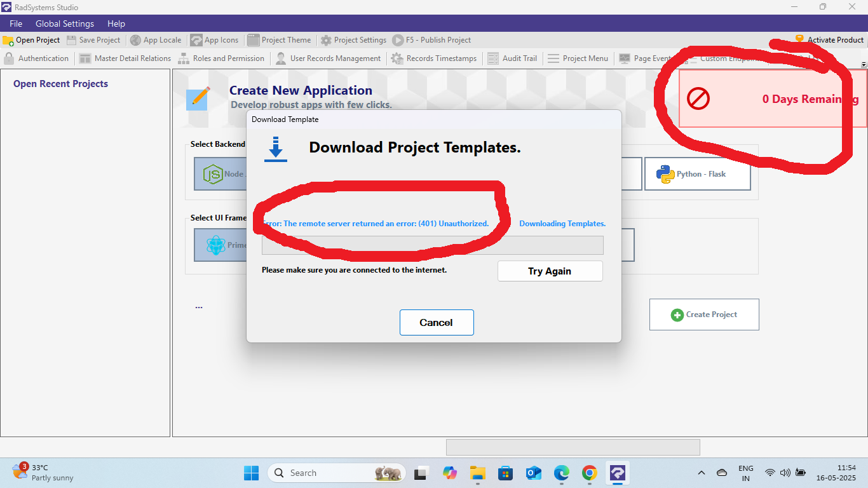
Task: Open the Project Theme editor
Action: click(x=279, y=40)
